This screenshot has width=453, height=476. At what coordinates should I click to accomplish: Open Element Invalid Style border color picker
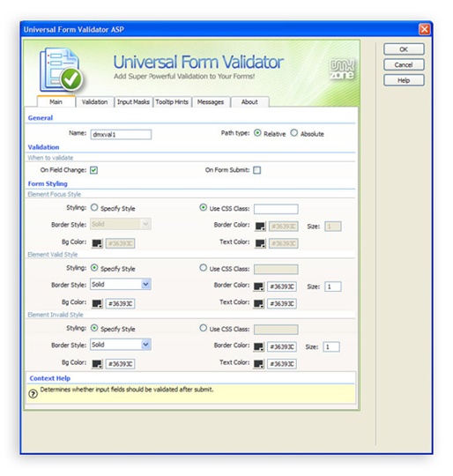(259, 346)
